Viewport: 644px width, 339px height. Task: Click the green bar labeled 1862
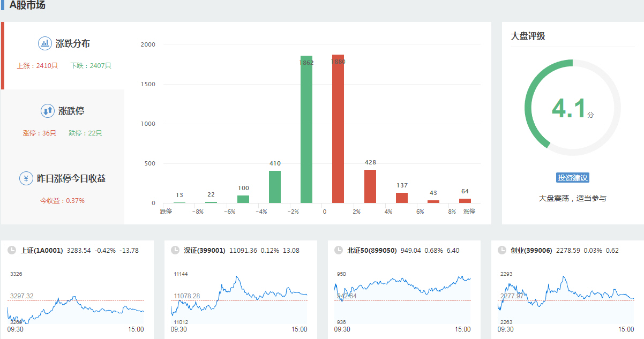pos(306,129)
